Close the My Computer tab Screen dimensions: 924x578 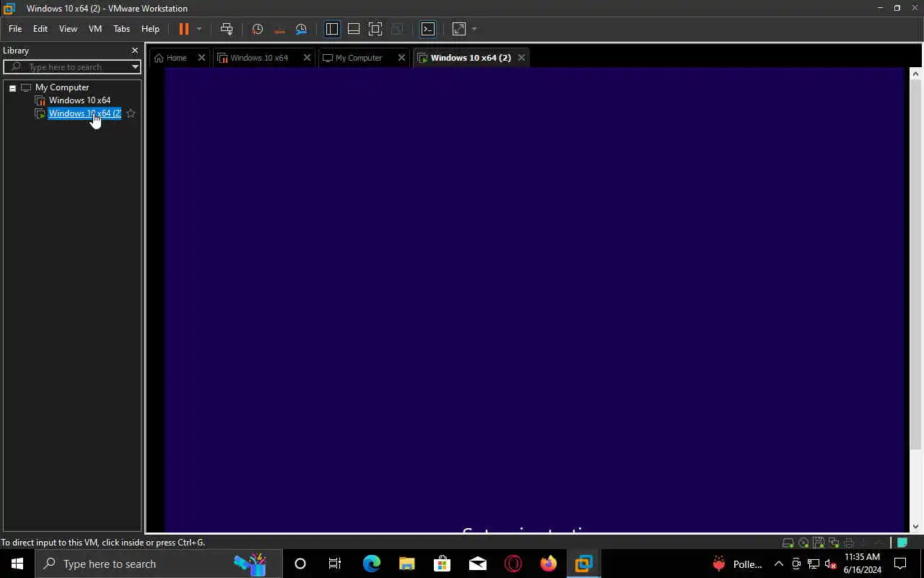click(402, 58)
